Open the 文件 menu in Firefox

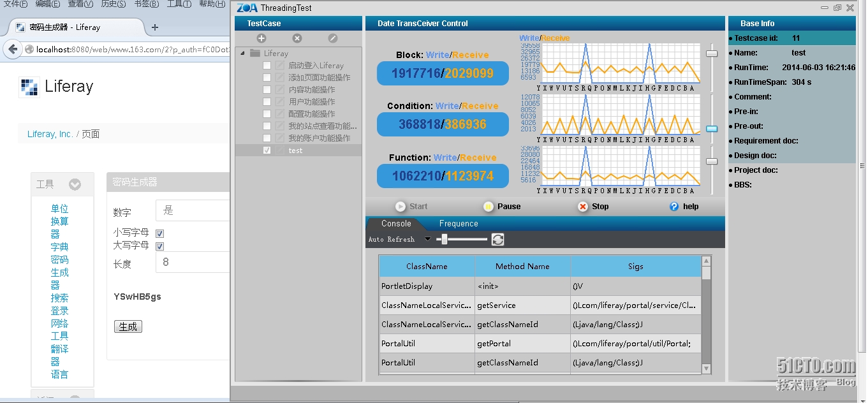[16, 4]
